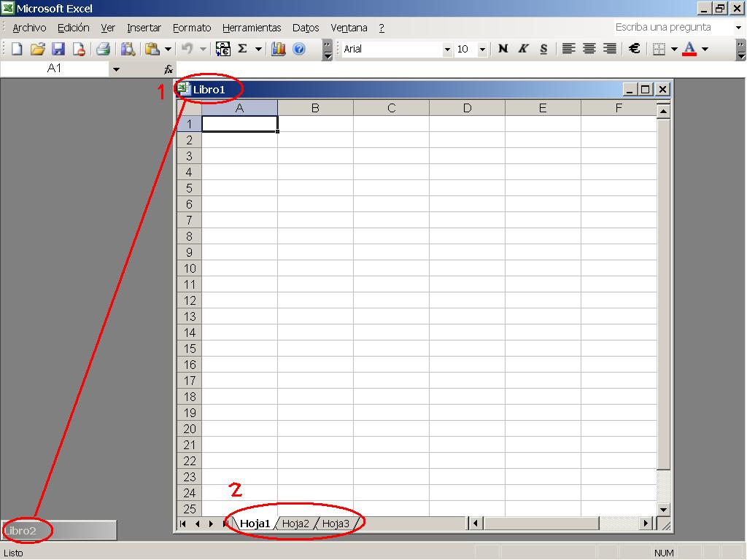
Task: Restore the minimized Libro2 workbook
Action: tap(58, 531)
